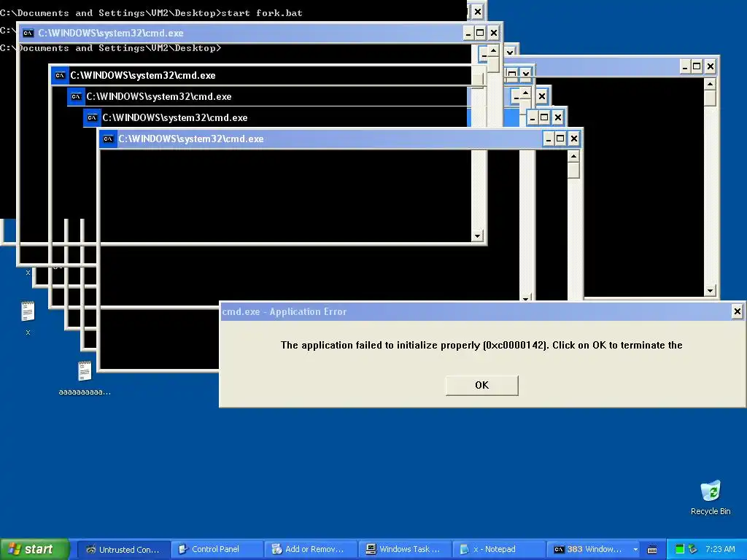
Task: Click the green CPU usage tray icon
Action: tap(680, 549)
